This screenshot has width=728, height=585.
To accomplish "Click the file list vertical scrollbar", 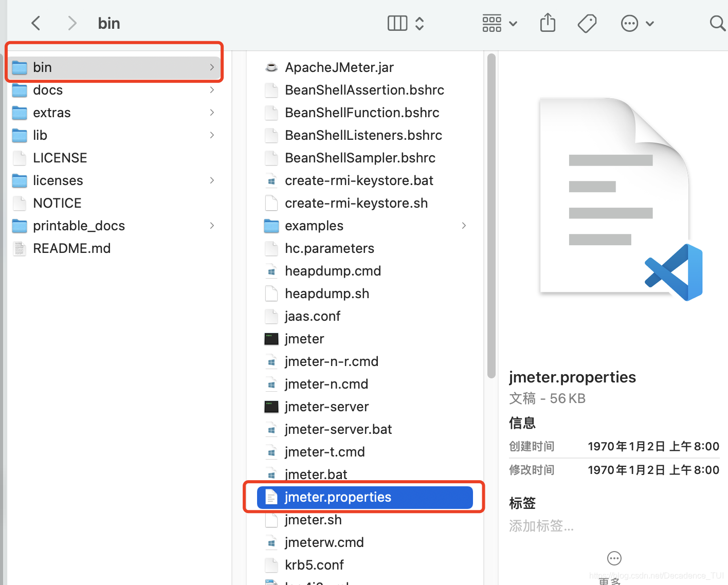I will tap(492, 216).
